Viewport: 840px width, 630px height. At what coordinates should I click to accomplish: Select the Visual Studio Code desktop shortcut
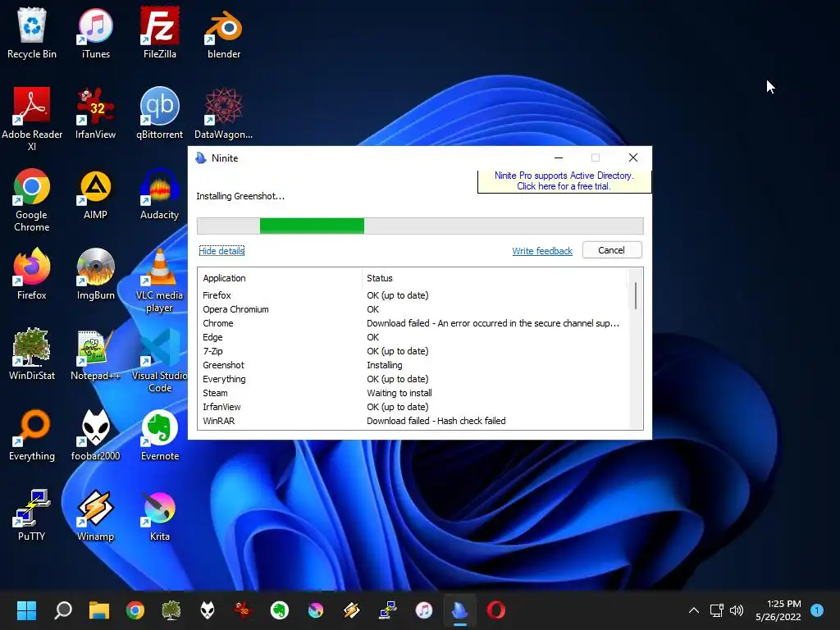click(x=160, y=361)
